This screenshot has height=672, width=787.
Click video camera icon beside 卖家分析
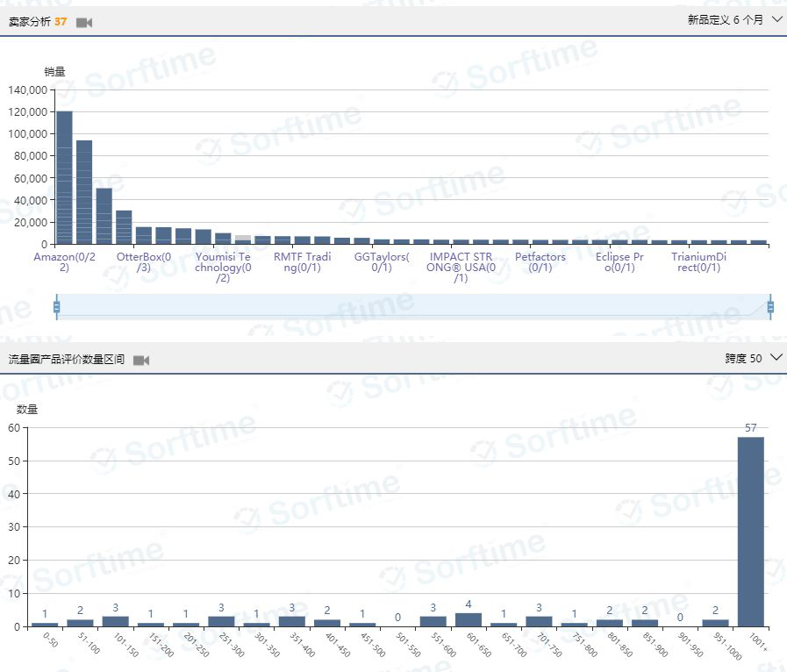[x=84, y=22]
